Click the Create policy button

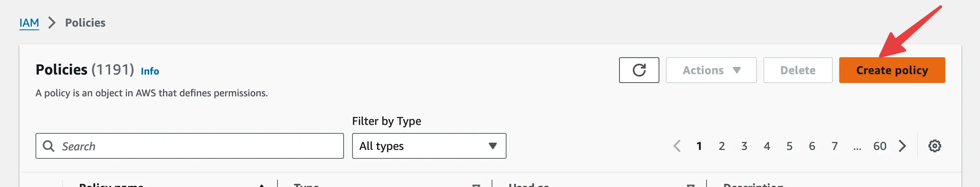coord(892,70)
